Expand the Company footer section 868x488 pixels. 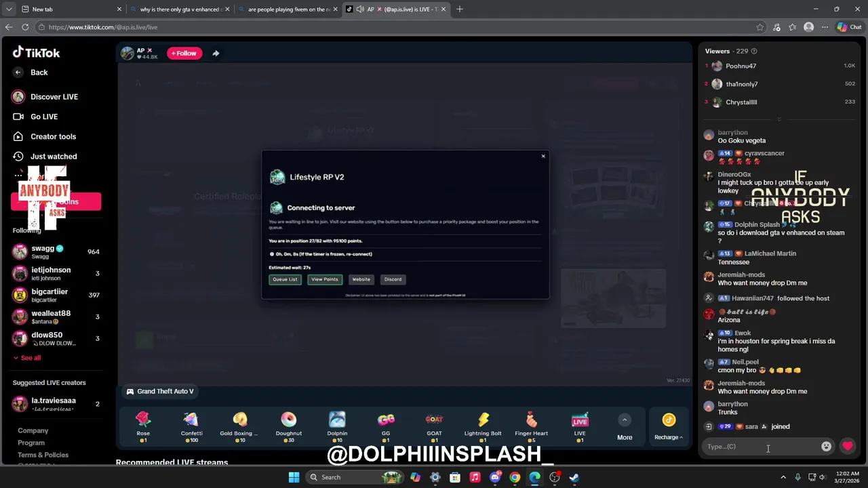click(33, 430)
